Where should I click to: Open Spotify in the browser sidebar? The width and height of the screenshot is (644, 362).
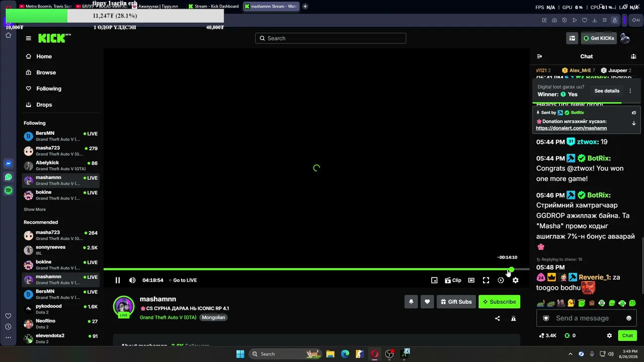click(9, 191)
